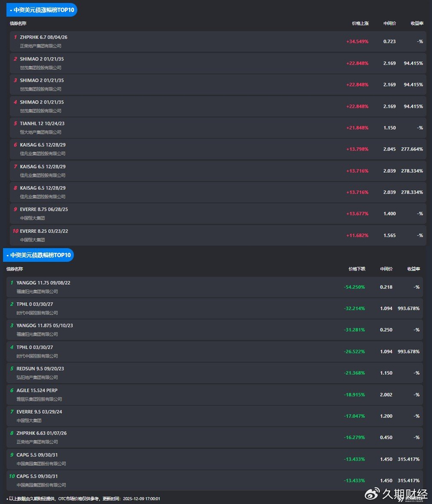
Task: Click the 价格上涨 column header
Action: tap(360, 23)
